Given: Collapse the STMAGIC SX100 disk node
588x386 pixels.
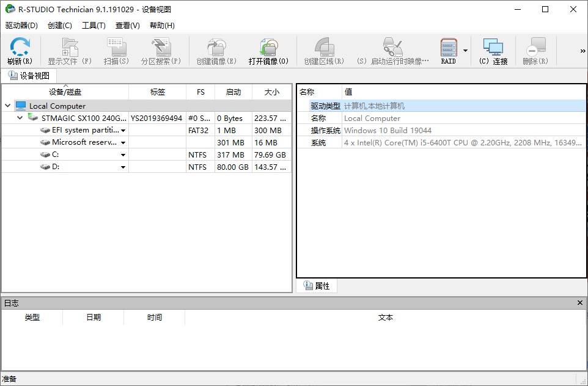Looking at the screenshot, I should coord(20,118).
